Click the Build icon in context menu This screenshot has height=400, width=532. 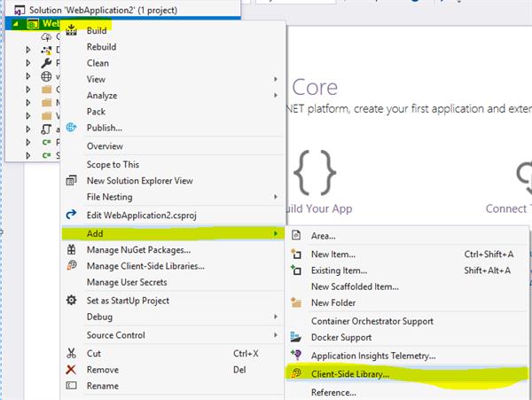click(72, 31)
